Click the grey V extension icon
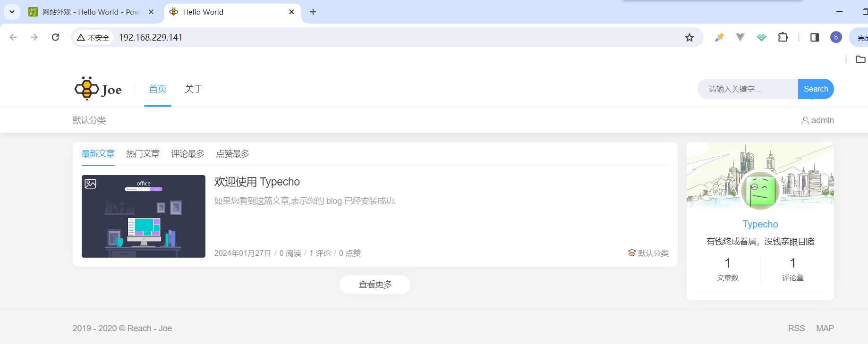The width and height of the screenshot is (868, 344). 740,37
